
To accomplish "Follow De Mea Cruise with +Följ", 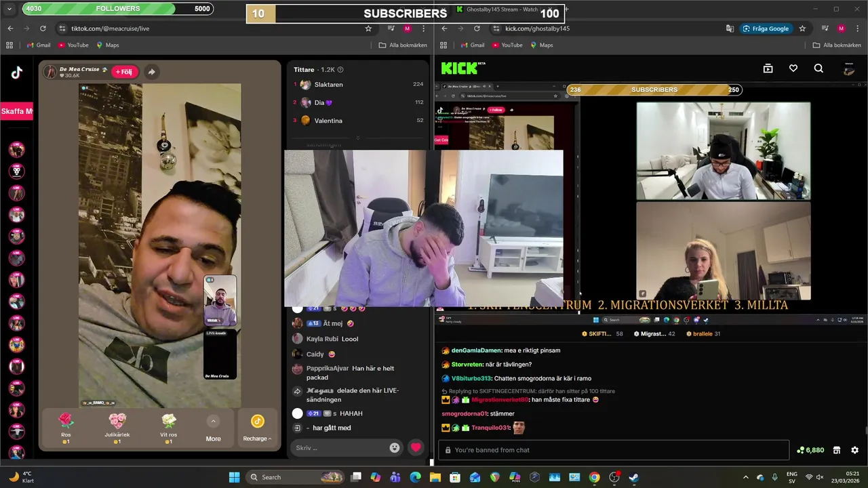I will pyautogui.click(x=124, y=72).
